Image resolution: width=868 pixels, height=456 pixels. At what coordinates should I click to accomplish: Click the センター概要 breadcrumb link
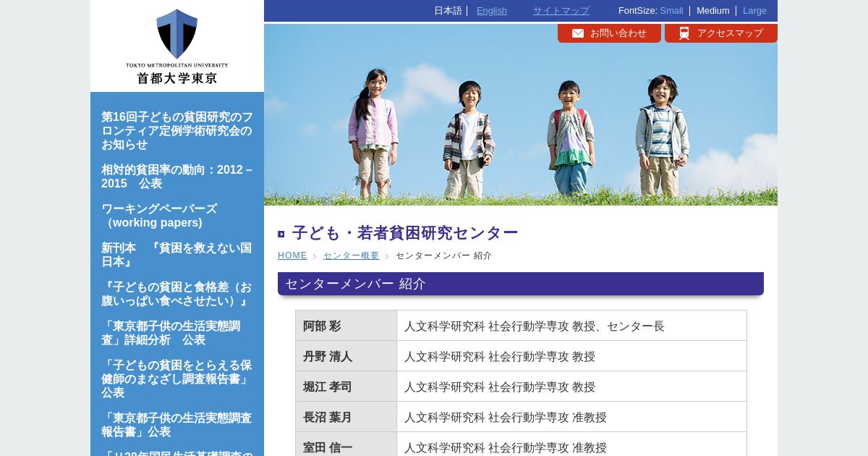click(x=351, y=256)
